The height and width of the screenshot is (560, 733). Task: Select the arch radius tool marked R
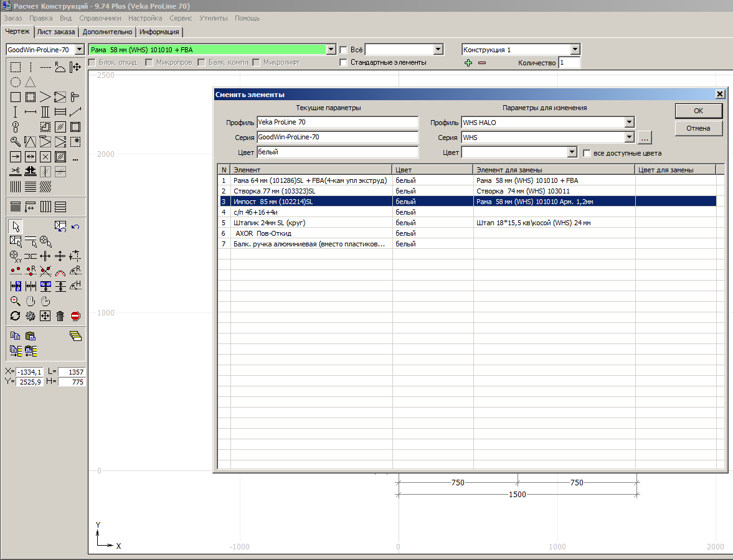(60, 67)
